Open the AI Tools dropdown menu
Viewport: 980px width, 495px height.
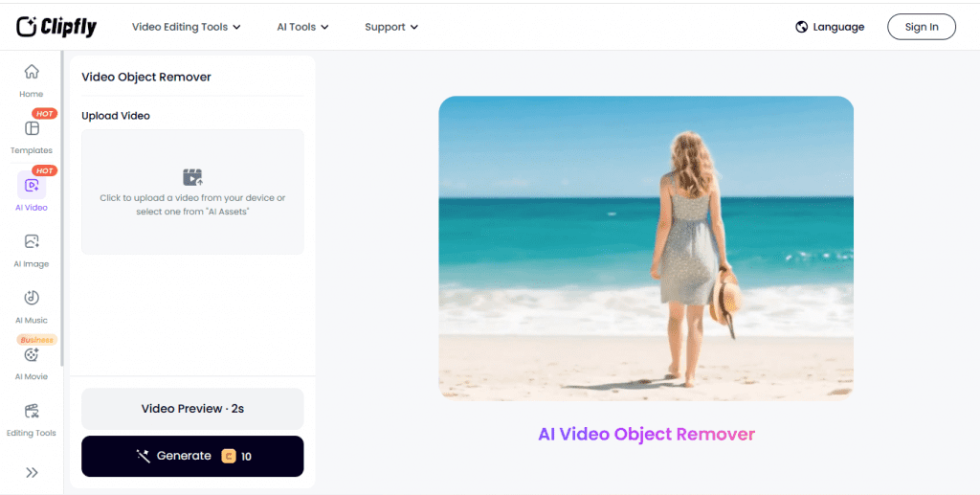[302, 27]
